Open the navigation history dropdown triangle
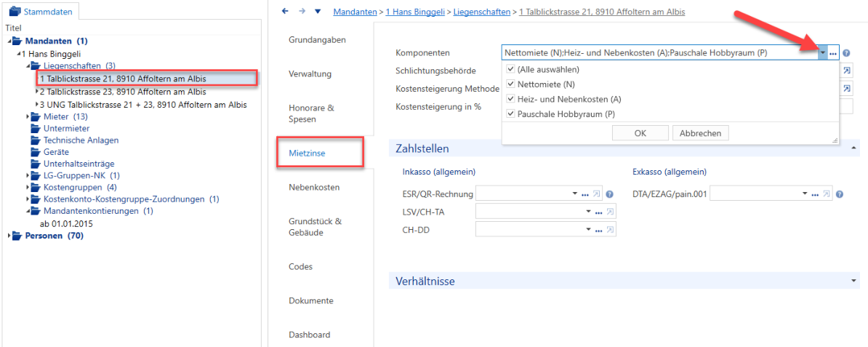This screenshot has width=868, height=347. coord(317,11)
